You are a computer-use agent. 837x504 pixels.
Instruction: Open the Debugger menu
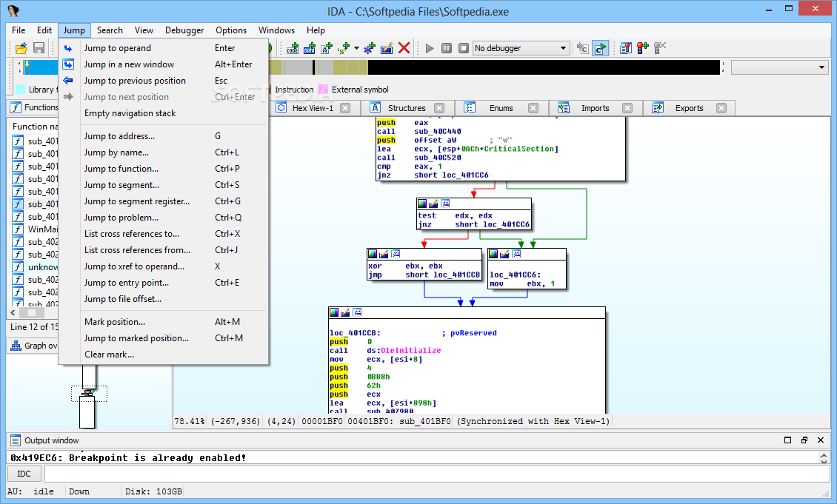point(184,30)
